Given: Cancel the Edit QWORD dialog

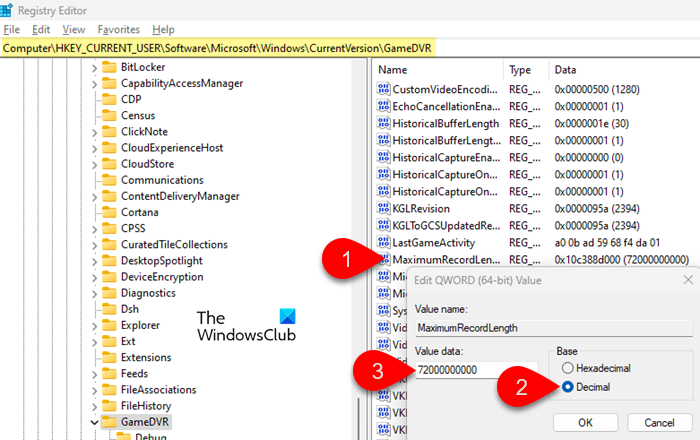Looking at the screenshot, I should 659,423.
